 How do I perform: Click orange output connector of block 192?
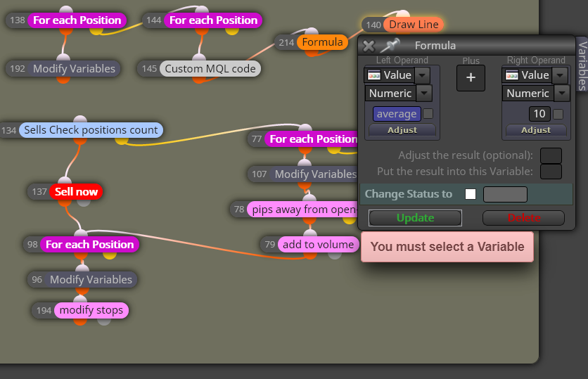(63, 79)
